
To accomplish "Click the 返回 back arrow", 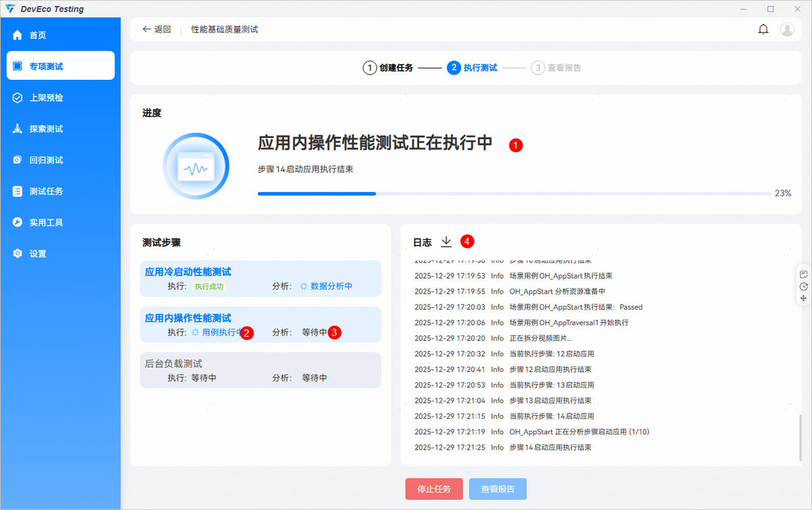I will click(x=147, y=29).
